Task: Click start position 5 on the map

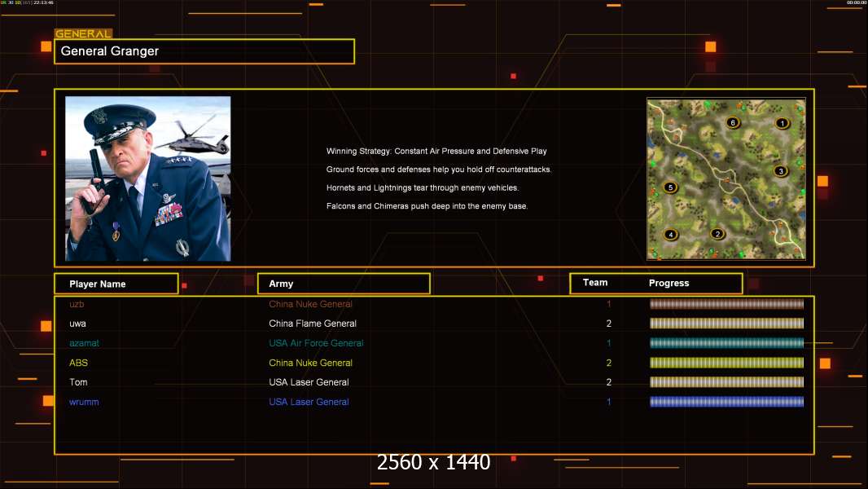Action: pos(670,187)
